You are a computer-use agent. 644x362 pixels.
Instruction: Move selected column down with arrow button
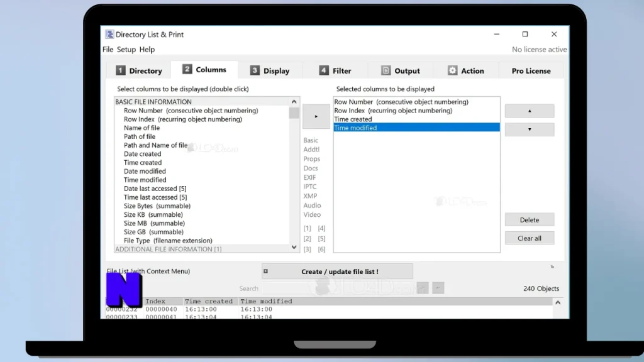pyautogui.click(x=530, y=129)
